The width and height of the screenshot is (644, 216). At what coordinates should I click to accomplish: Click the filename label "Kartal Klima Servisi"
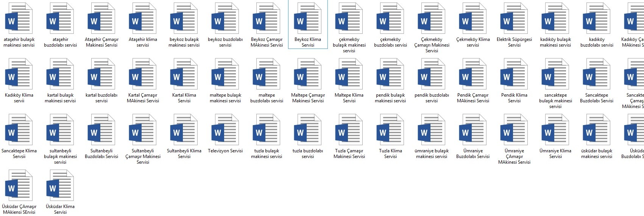tap(184, 98)
